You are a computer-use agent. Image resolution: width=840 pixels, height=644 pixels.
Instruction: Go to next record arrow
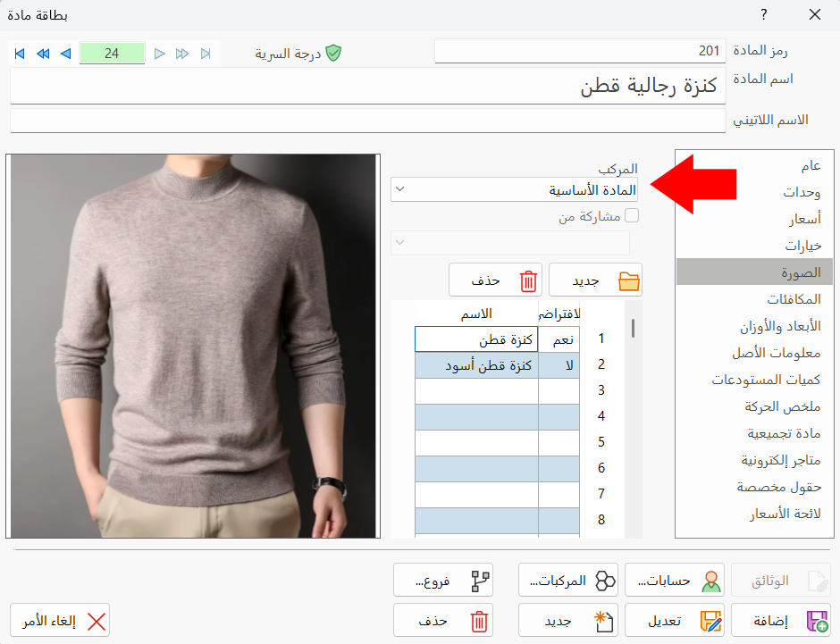pyautogui.click(x=159, y=54)
